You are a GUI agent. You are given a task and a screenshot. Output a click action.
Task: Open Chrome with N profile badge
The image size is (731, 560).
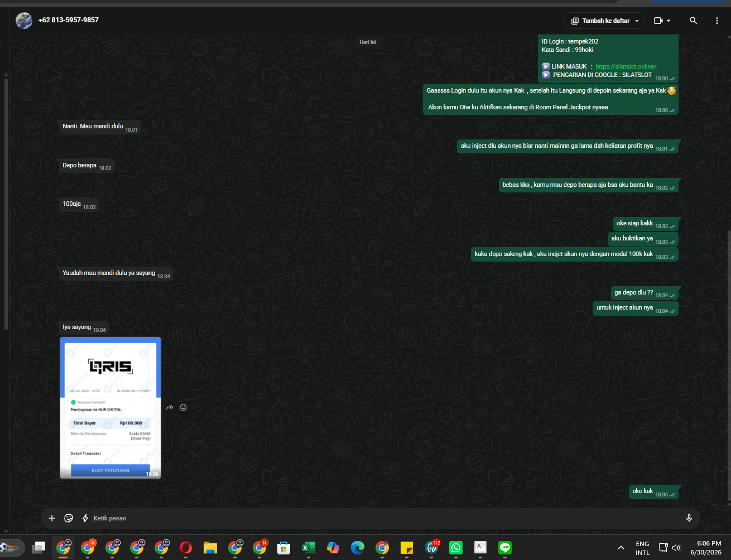[x=260, y=548]
